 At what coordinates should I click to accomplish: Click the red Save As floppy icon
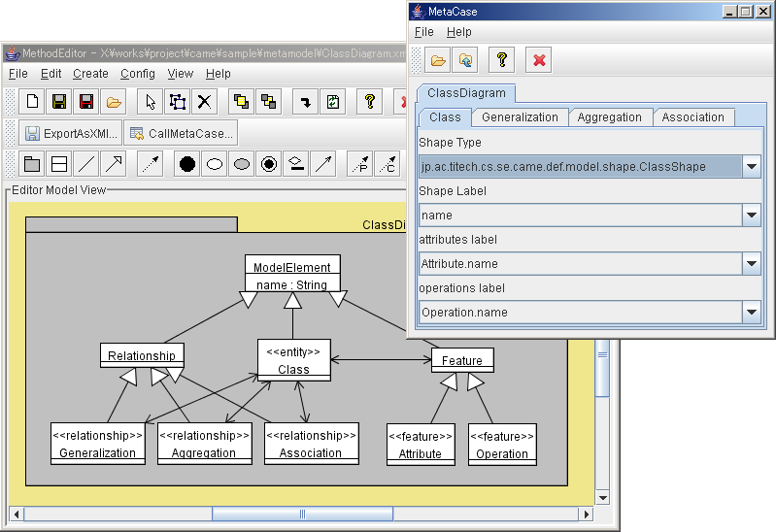click(x=86, y=102)
